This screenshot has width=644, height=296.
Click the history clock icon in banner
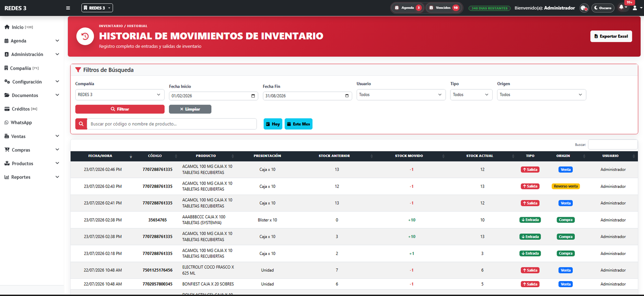85,36
